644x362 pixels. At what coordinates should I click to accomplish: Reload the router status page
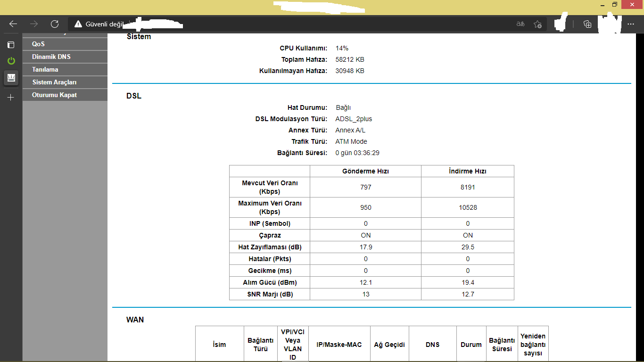55,24
